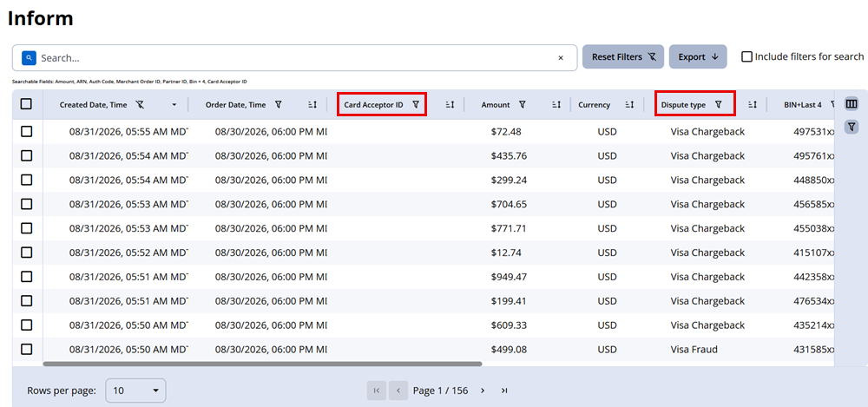Toggle the select-all checkbox in the header
The width and height of the screenshot is (868, 407).
coord(26,104)
